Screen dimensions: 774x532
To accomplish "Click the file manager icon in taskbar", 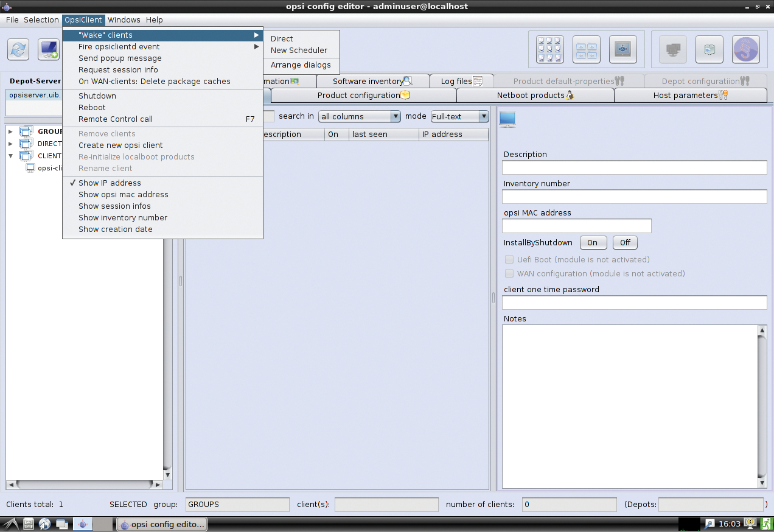I will tap(28, 524).
